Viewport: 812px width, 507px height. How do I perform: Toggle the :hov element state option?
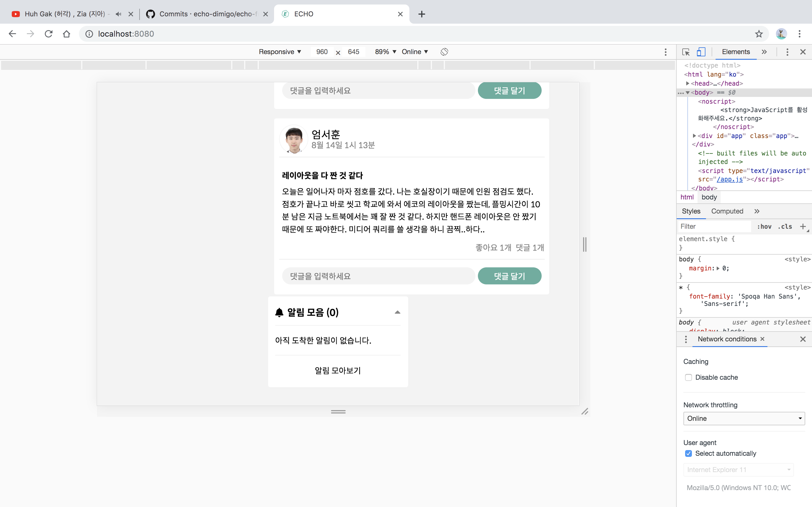(764, 226)
